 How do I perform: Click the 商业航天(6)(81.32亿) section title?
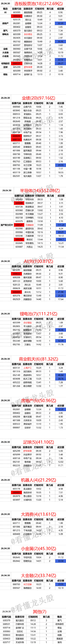(x=39, y=359)
